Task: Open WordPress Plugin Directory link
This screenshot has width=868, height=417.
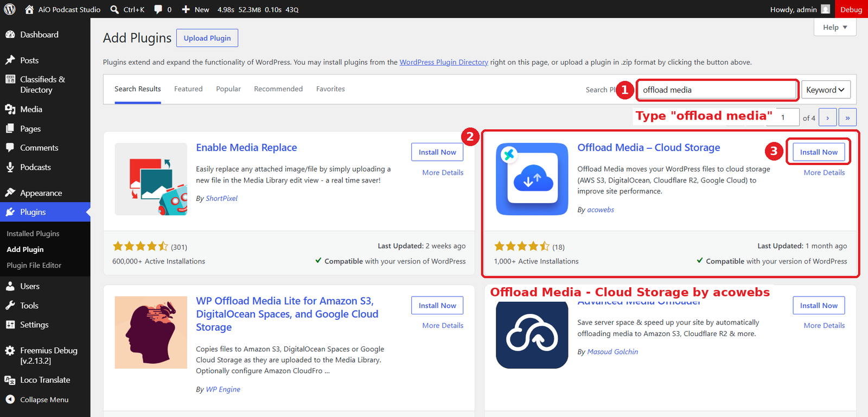Action: (x=444, y=62)
